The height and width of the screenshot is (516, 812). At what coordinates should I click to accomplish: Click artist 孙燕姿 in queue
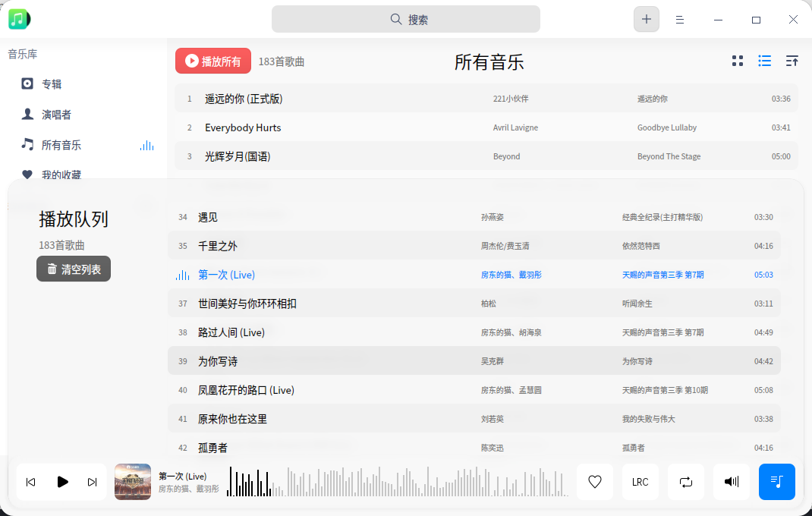(x=492, y=217)
